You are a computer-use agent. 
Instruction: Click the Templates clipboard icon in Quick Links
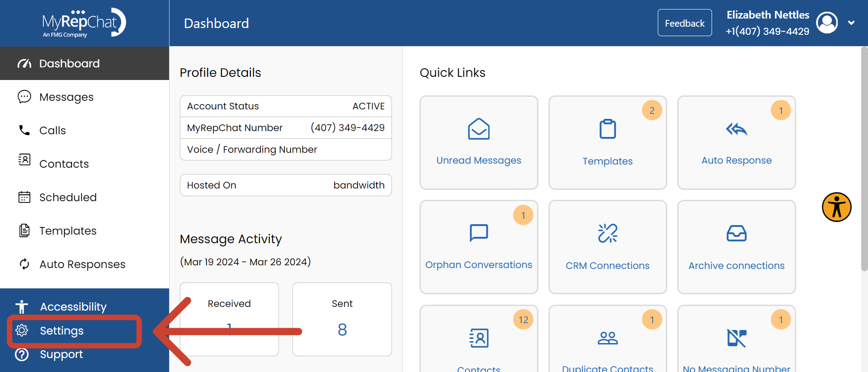608,129
